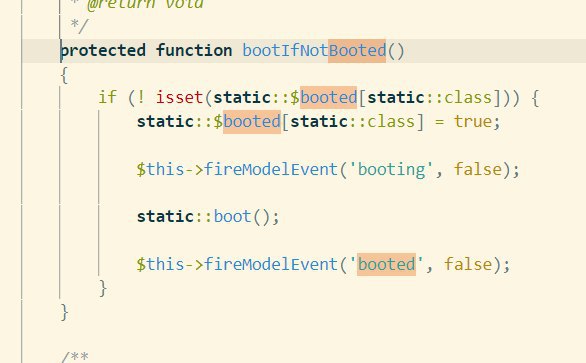The width and height of the screenshot is (586, 363).
Task: Click the 'isset' call
Action: 179,98
